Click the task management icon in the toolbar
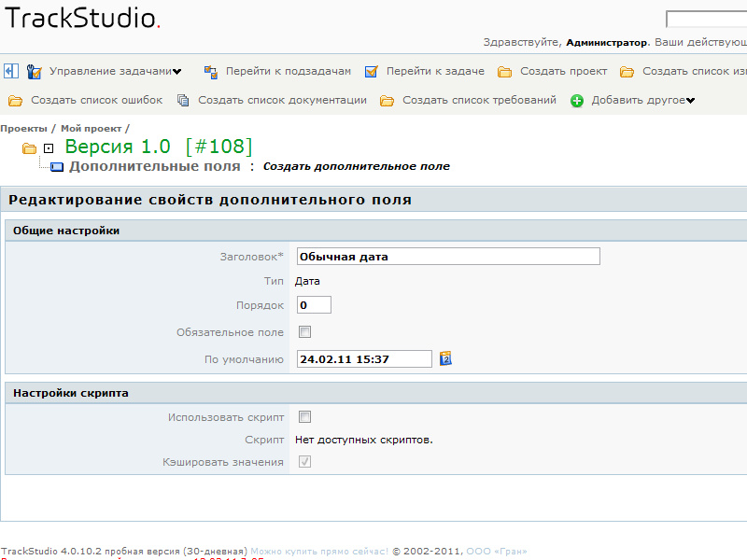747x560 pixels. point(35,72)
